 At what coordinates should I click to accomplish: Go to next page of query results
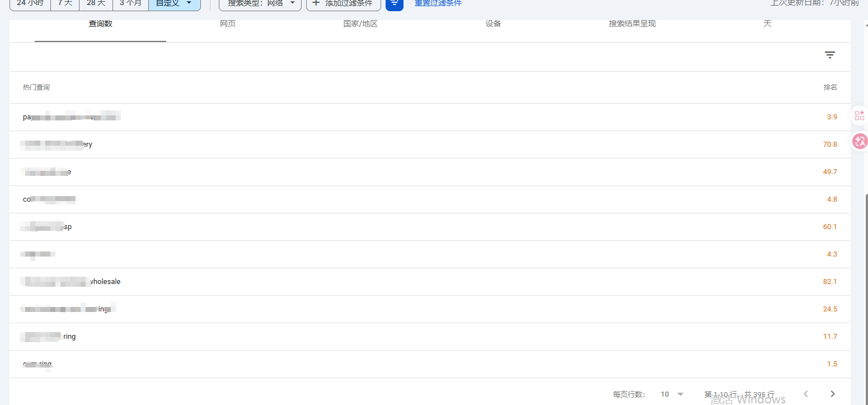(x=833, y=394)
